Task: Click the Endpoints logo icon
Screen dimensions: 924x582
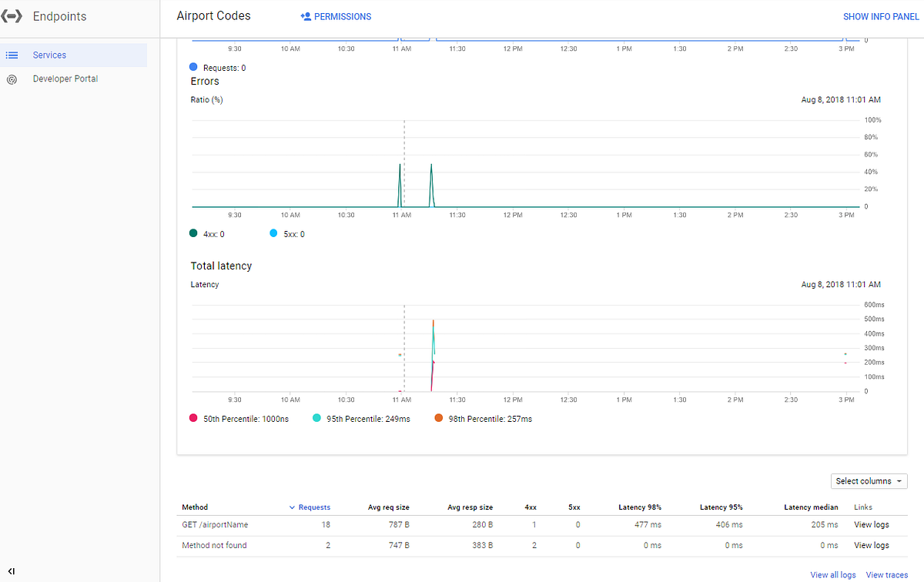Action: tap(12, 15)
